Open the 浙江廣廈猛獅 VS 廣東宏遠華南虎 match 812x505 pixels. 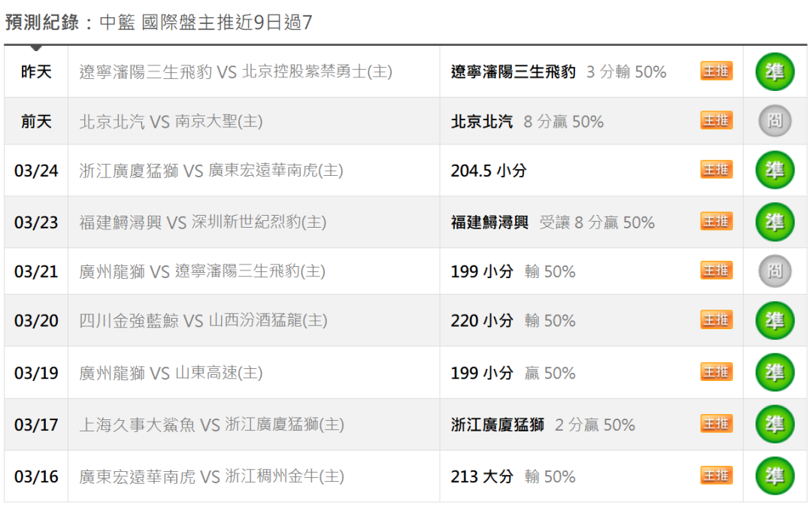tap(211, 171)
